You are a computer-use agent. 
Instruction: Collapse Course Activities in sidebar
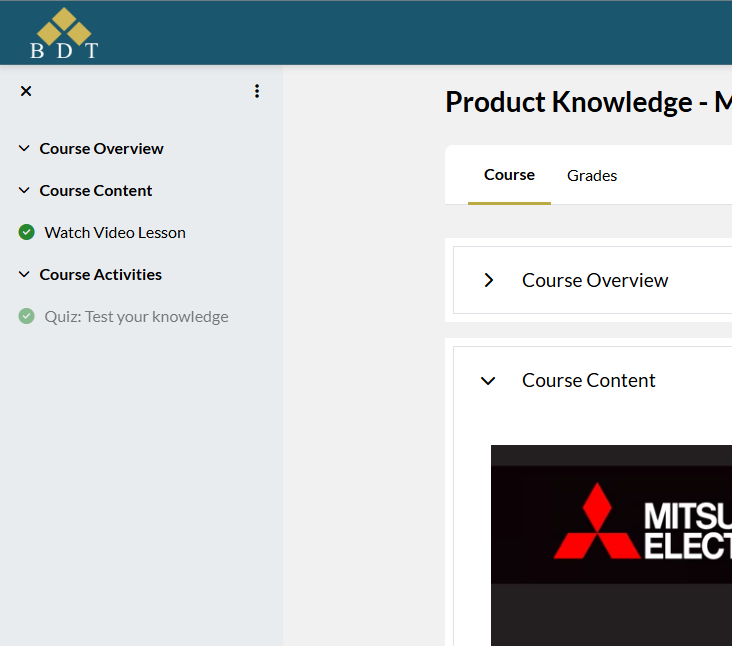point(24,274)
